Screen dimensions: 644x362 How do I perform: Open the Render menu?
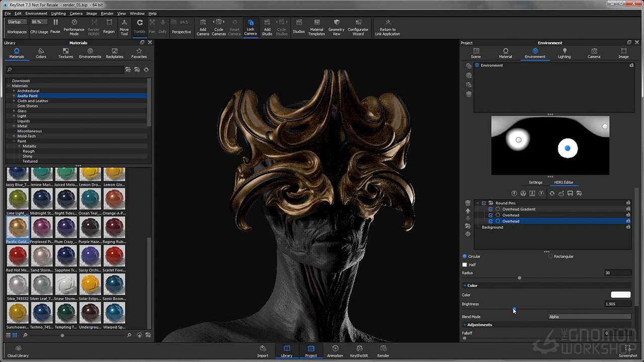[x=107, y=14]
